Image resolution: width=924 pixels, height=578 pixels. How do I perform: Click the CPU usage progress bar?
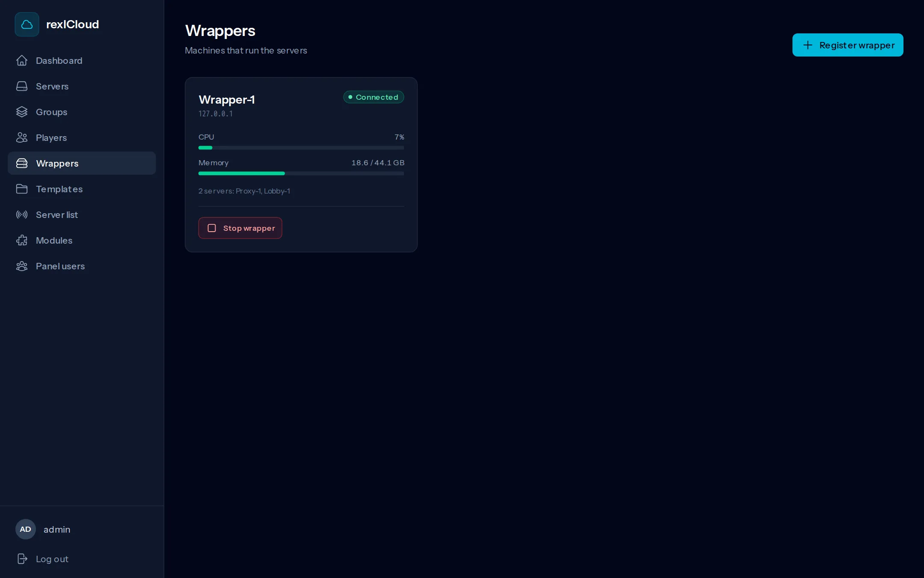click(301, 148)
